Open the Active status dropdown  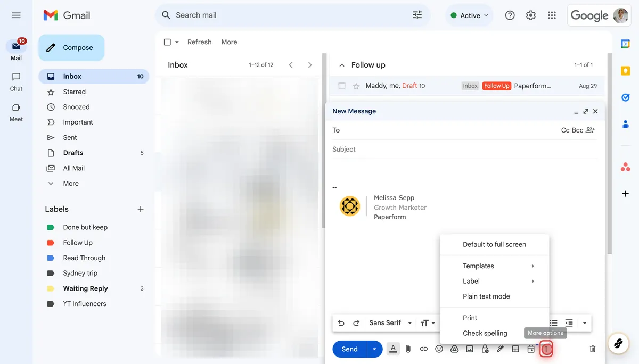click(469, 15)
